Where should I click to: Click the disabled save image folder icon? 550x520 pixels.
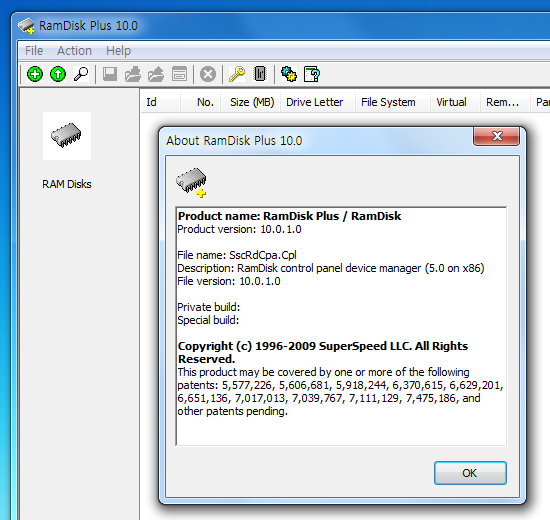(x=156, y=74)
